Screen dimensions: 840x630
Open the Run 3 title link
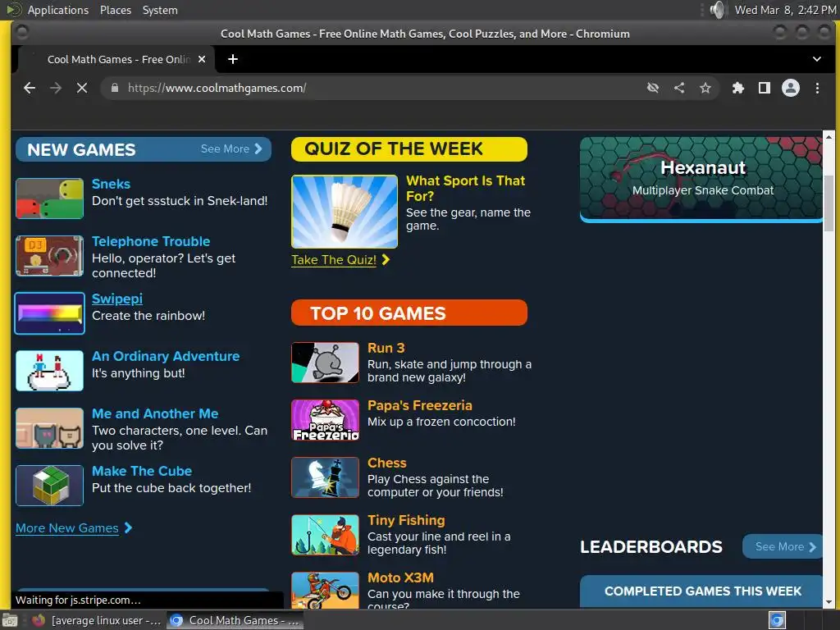coord(386,348)
